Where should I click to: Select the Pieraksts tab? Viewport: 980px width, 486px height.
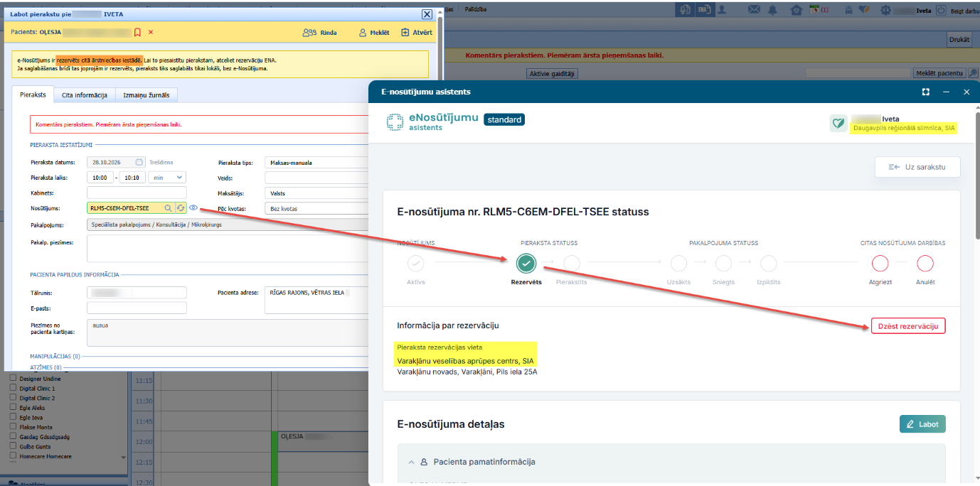pos(33,94)
